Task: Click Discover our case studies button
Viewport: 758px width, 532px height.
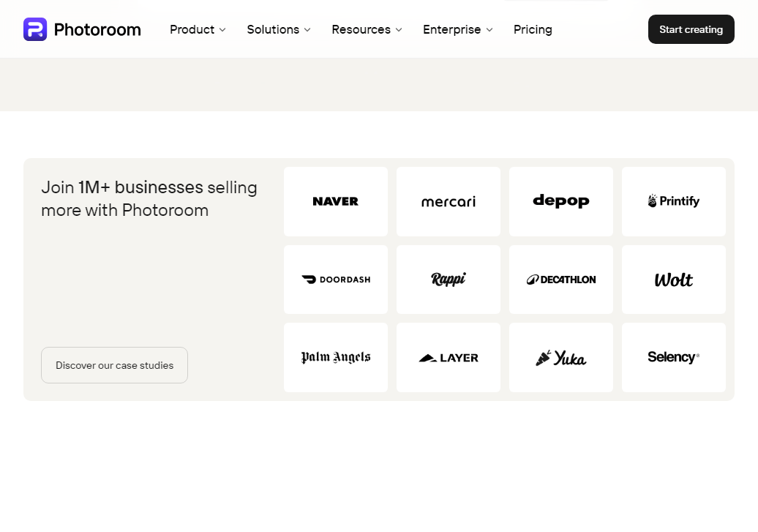Action: (x=115, y=365)
